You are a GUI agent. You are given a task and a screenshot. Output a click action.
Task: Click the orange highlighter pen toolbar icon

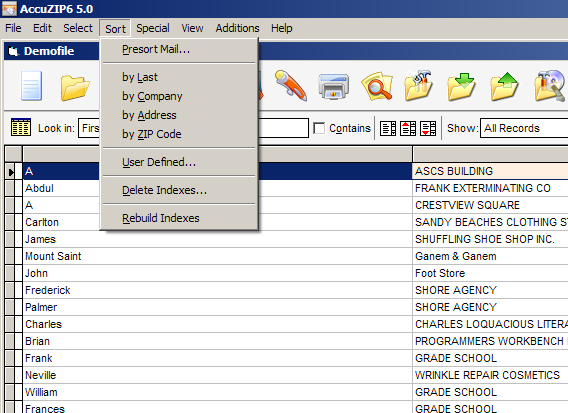point(291,86)
